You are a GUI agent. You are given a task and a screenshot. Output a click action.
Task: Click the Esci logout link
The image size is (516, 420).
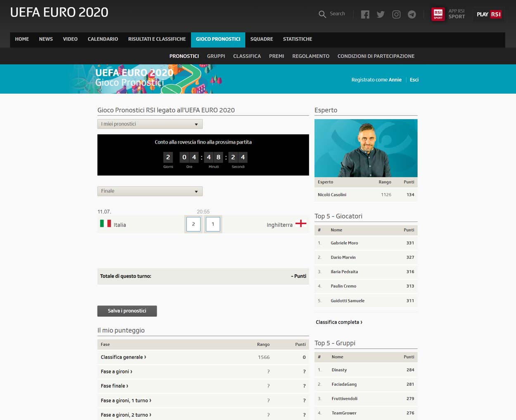point(414,80)
